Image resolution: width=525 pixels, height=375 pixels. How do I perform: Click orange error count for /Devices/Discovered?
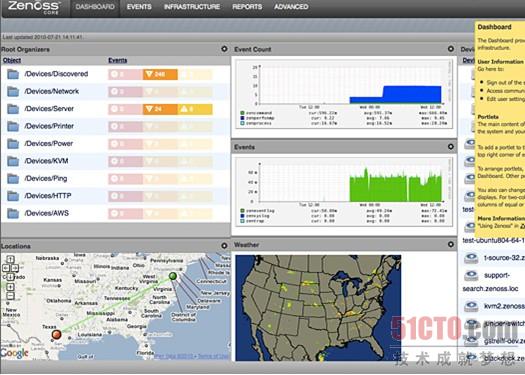pos(160,74)
